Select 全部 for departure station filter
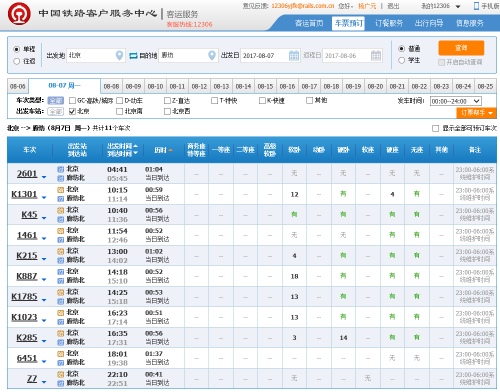Viewport: 500px width, 392px height. 56,111
